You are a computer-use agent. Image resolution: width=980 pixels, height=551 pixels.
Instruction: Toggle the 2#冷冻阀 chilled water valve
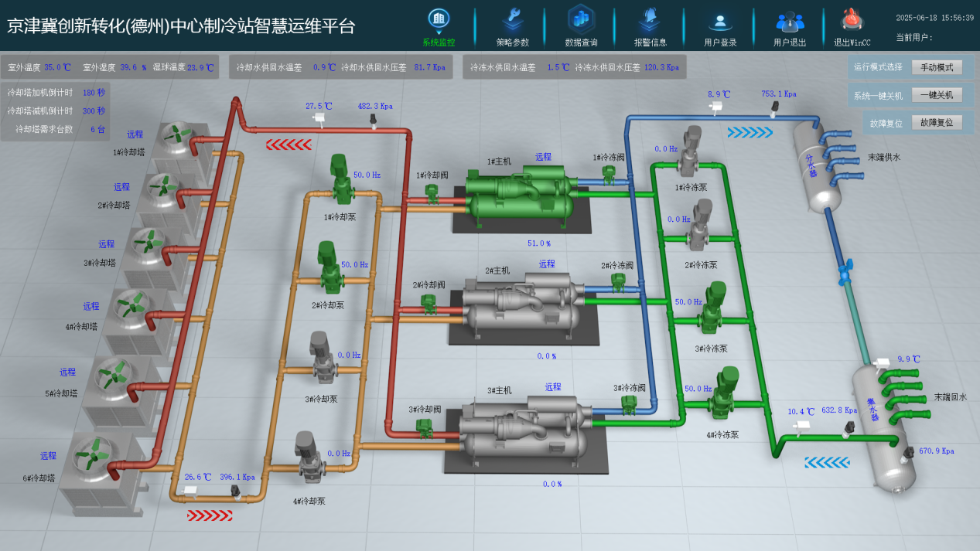(x=618, y=283)
